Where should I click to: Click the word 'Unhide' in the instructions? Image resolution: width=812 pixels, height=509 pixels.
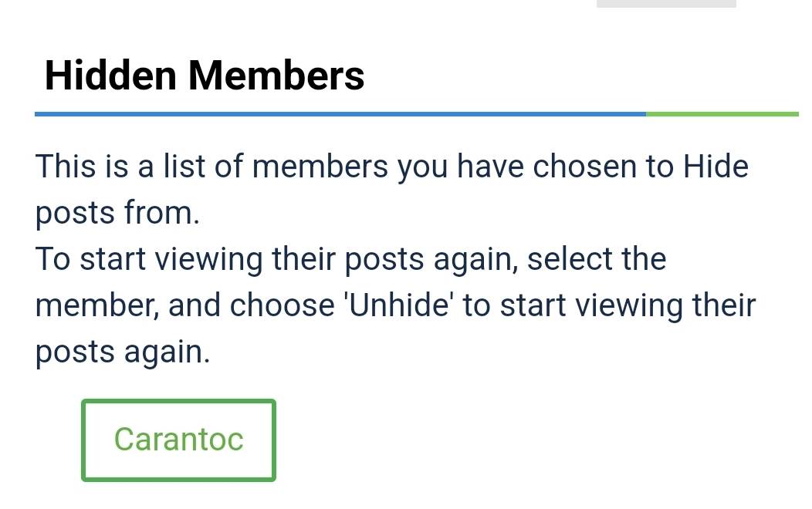point(398,305)
